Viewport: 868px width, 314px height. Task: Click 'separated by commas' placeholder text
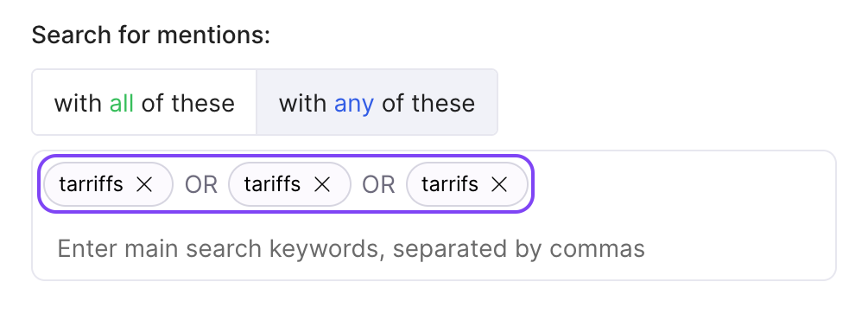519,248
